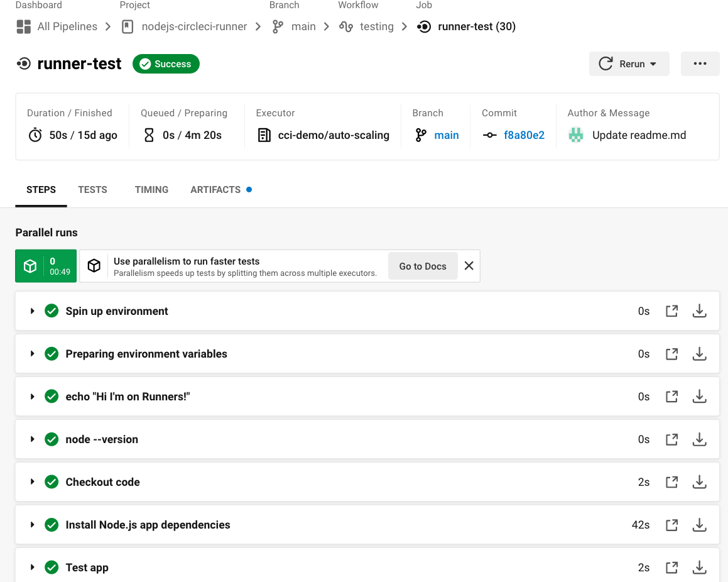Screen dimensions: 728x582
Task: Switch to the TESTS tab
Action: coord(92,190)
